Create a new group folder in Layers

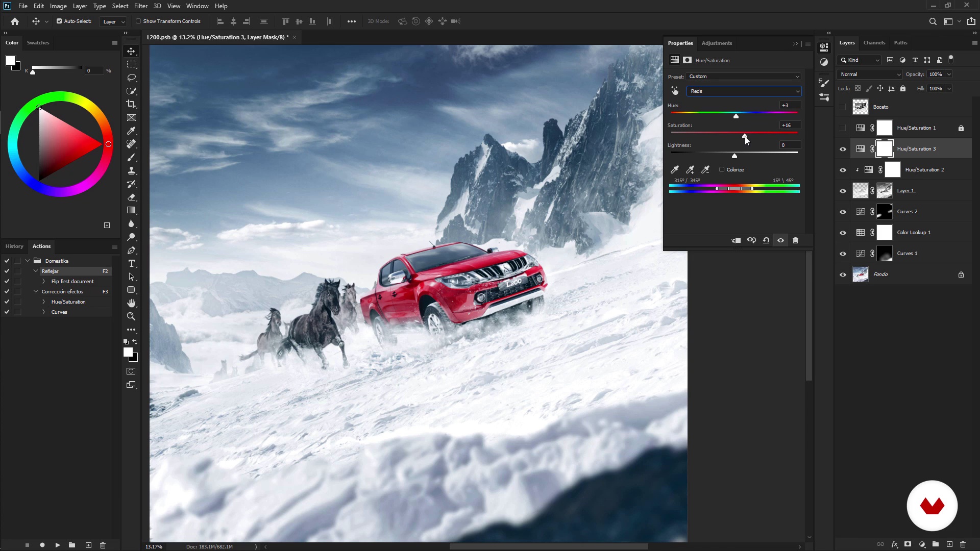point(936,544)
